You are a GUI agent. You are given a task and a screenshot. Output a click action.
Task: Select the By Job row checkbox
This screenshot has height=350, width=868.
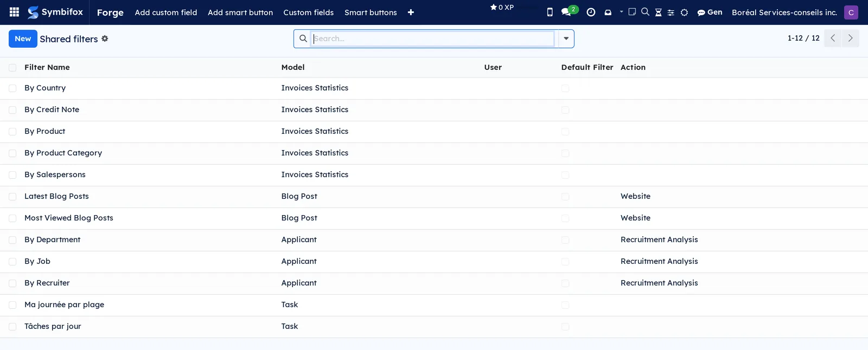pos(12,262)
